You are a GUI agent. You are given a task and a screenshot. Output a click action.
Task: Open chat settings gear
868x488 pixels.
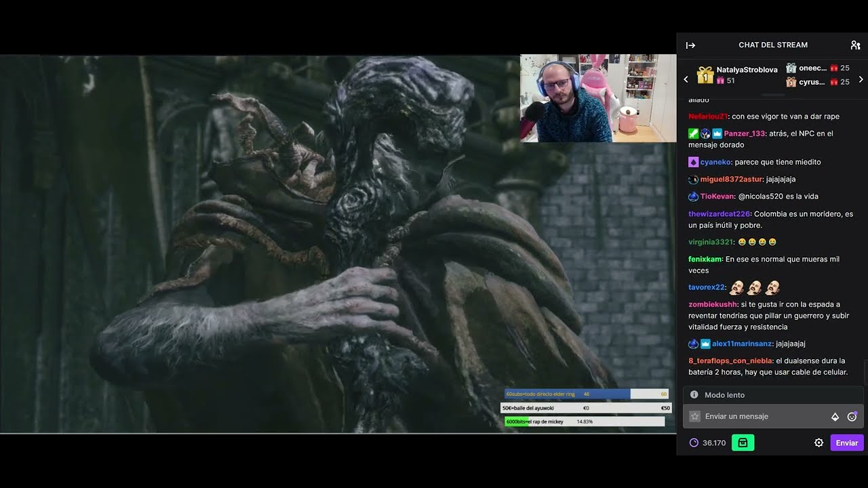[x=818, y=443]
